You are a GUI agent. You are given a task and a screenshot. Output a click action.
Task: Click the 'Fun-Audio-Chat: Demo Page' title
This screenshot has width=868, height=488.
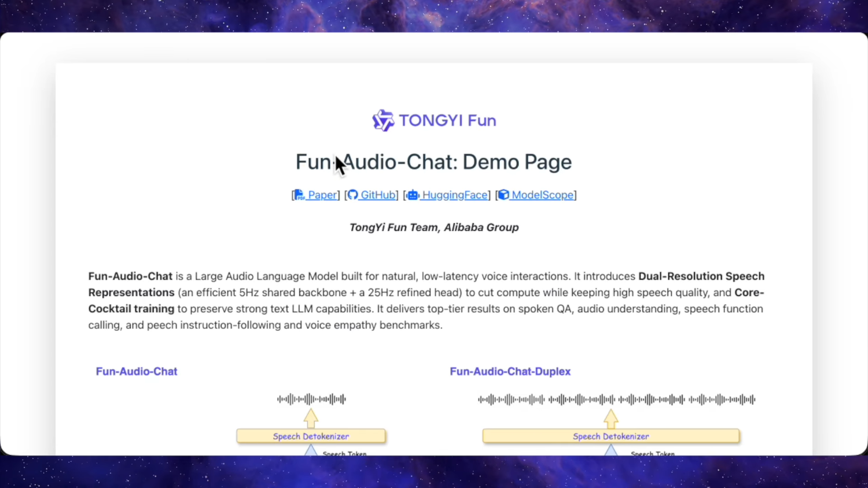[433, 162]
